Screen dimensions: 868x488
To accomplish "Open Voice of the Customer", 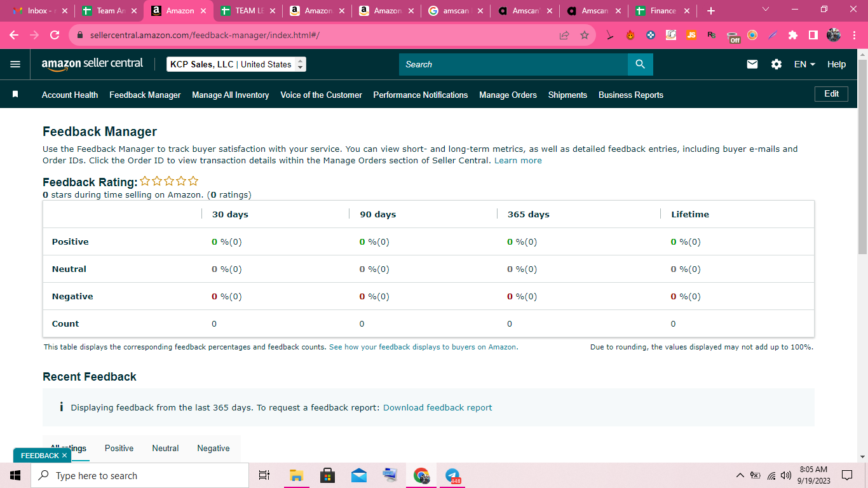I will click(322, 95).
